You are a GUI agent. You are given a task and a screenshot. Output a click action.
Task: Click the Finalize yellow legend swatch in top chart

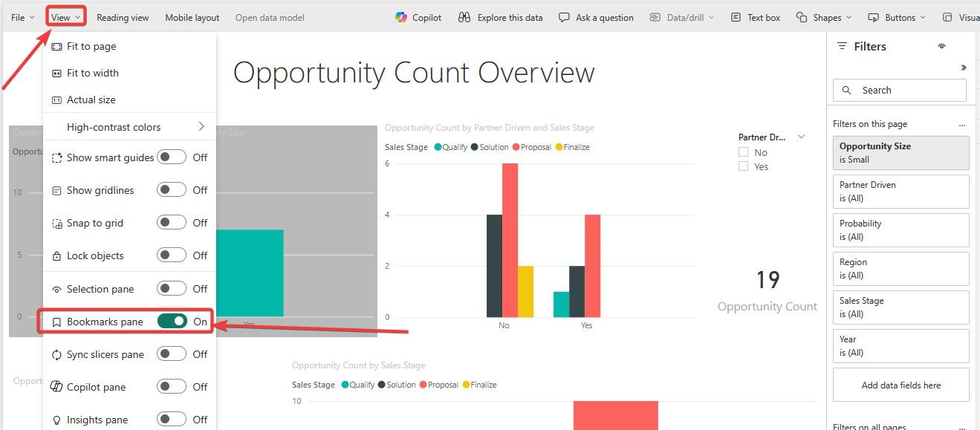click(x=559, y=147)
